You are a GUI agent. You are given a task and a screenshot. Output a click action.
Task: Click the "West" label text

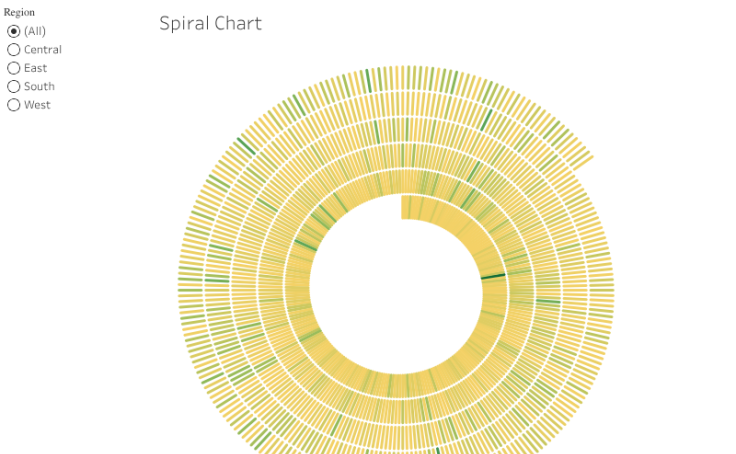[37, 105]
